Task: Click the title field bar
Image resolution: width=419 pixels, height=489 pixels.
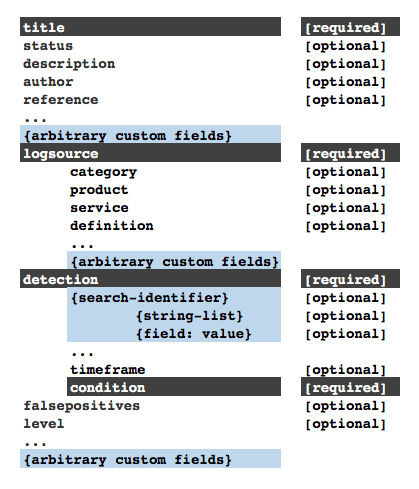Action: pos(150,27)
